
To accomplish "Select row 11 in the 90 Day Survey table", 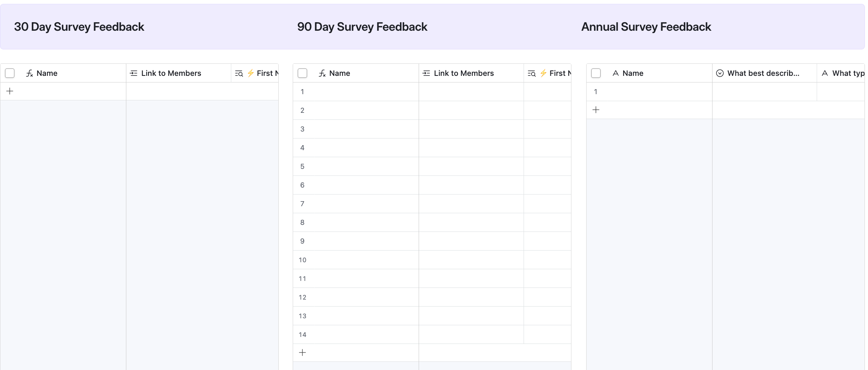I will click(x=302, y=279).
